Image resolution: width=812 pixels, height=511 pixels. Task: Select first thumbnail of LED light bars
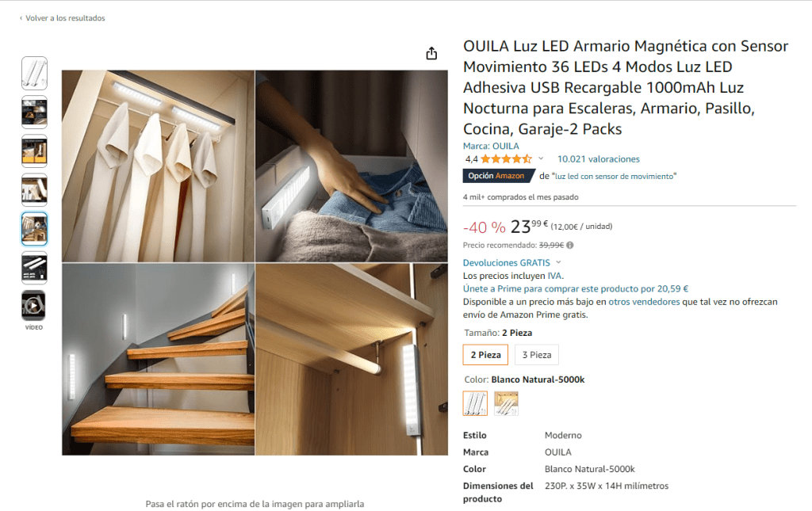pos(34,73)
